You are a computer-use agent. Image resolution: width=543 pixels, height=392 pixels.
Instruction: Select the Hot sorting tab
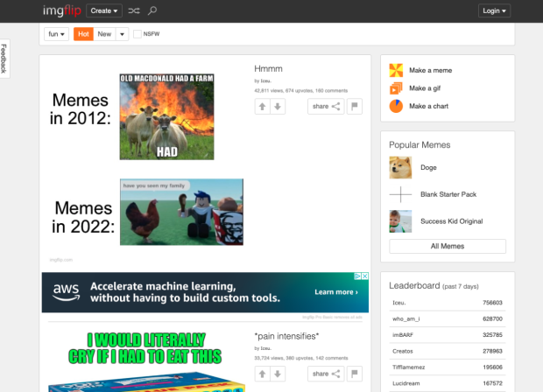[83, 34]
